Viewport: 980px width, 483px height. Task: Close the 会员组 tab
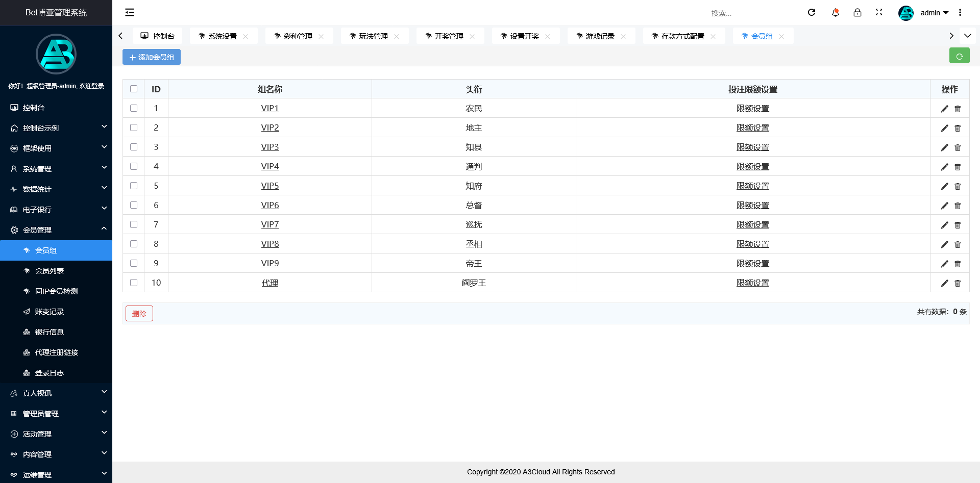[x=781, y=36]
